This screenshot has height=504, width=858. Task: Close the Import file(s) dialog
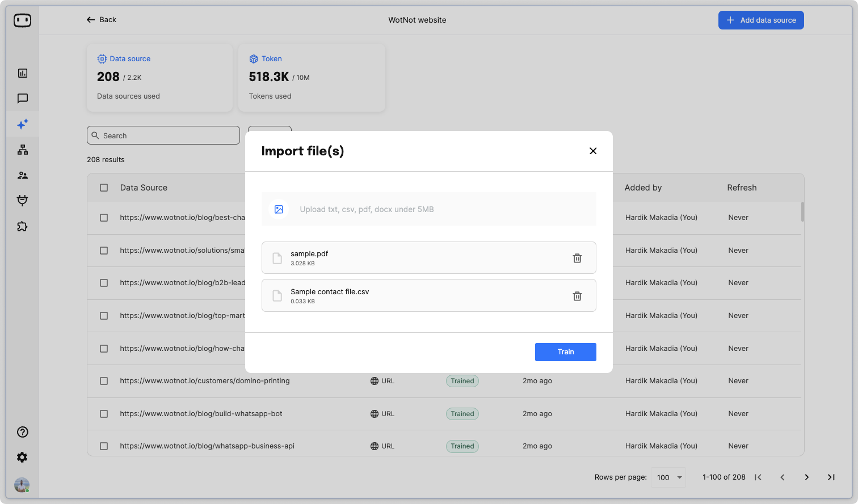(593, 151)
